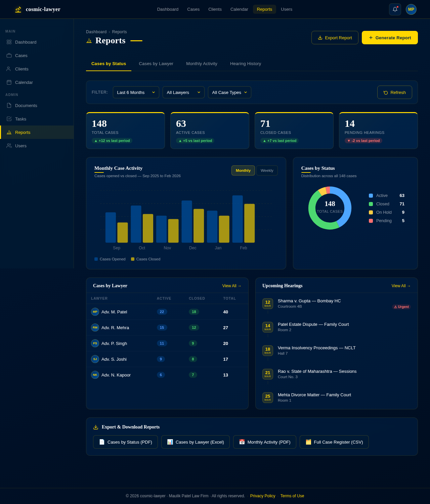The width and height of the screenshot is (430, 504).
Task: Open the Privacy Policy in the footer
Action: [x=263, y=496]
